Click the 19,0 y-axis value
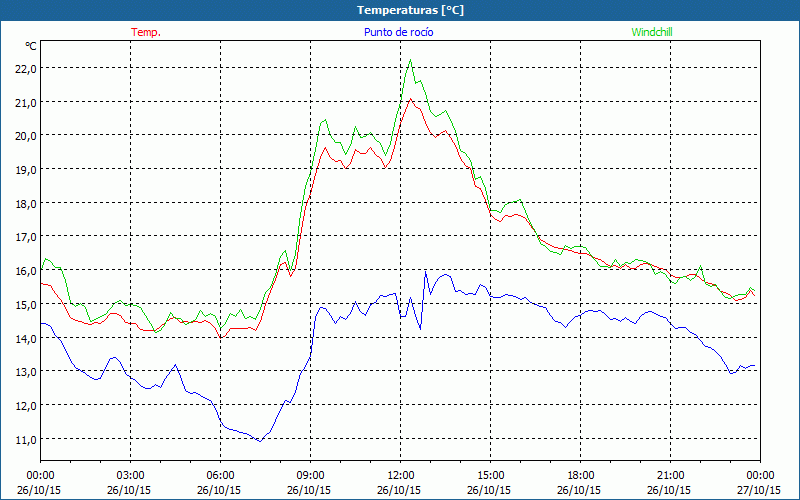This screenshot has width=800, height=500. [26, 170]
